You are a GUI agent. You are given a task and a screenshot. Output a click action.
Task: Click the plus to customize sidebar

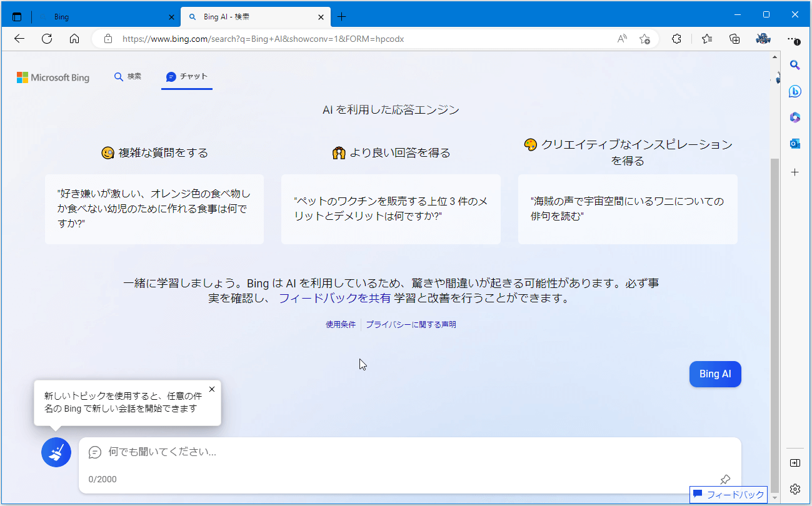coord(794,172)
